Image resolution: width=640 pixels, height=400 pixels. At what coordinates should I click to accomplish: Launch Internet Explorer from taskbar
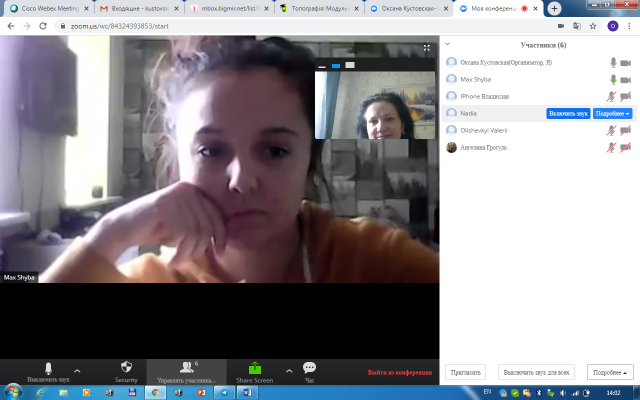click(40, 393)
